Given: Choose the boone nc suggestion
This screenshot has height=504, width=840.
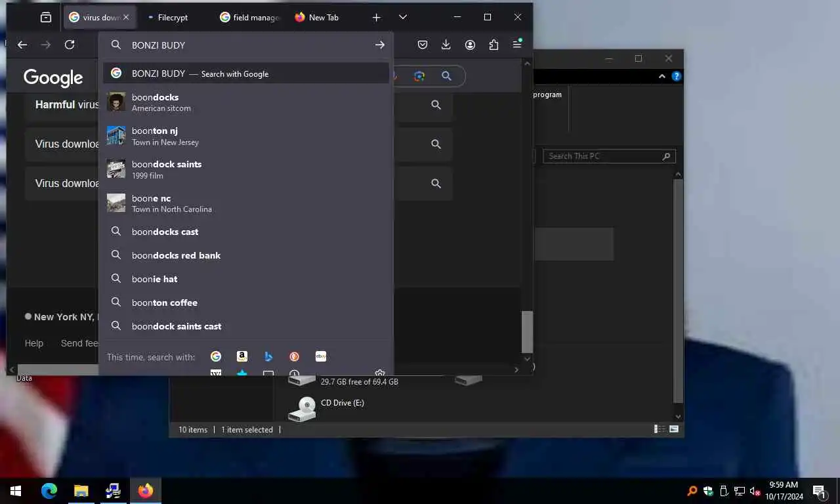Looking at the screenshot, I should 246,203.
